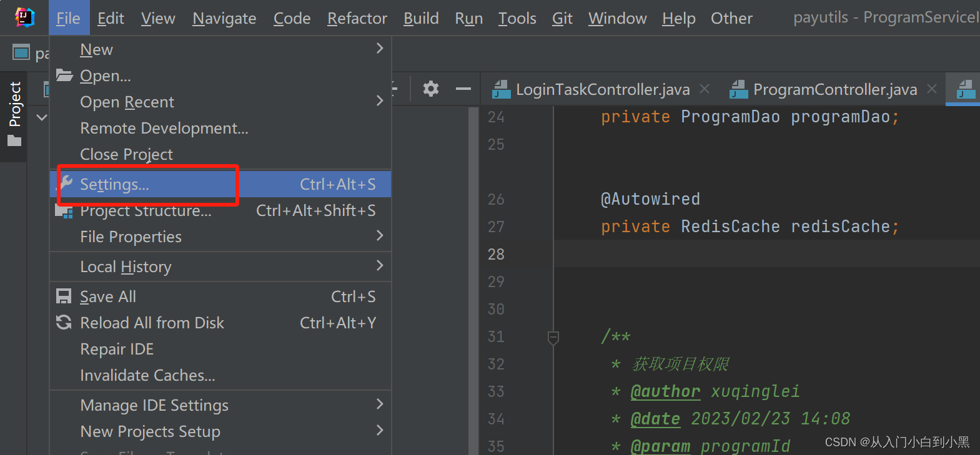Click the @author Javadoc tag link
This screenshot has height=455, width=980.
pyautogui.click(x=665, y=391)
